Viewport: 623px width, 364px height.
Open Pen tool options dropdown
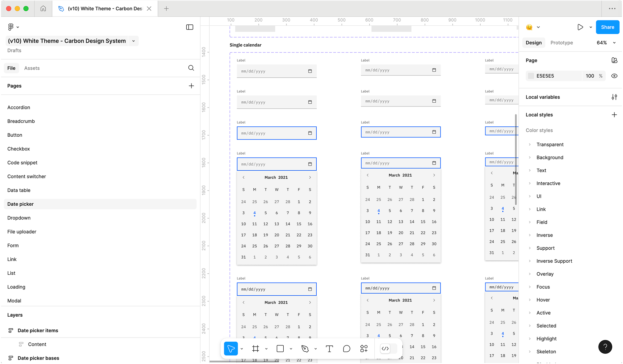(x=316, y=349)
